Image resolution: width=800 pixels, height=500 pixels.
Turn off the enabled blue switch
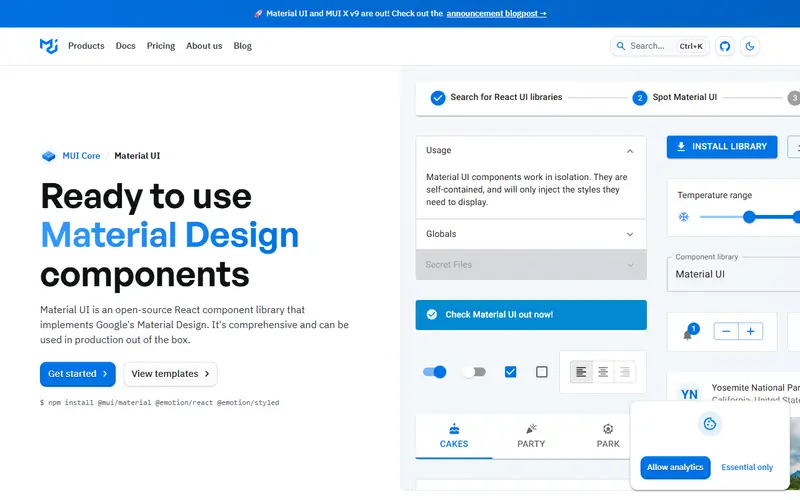click(x=435, y=372)
